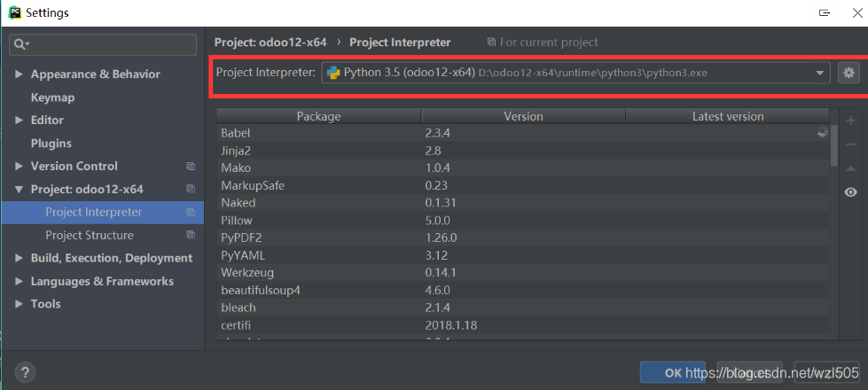Select the Naked package row
Image resolution: width=868 pixels, height=390 pixels.
[523, 202]
